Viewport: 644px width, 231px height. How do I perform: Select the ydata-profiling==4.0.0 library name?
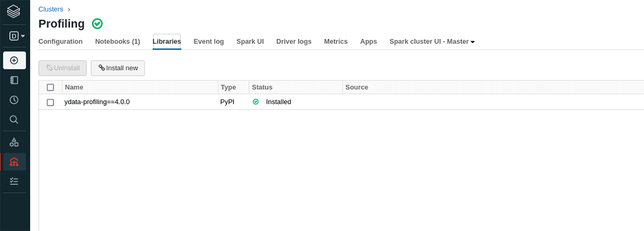tap(97, 102)
